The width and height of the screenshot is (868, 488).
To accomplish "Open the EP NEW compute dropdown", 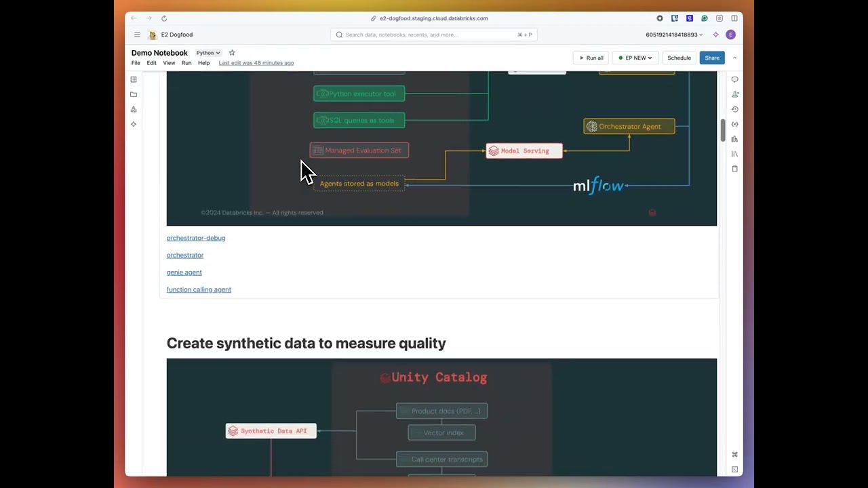I will point(635,58).
